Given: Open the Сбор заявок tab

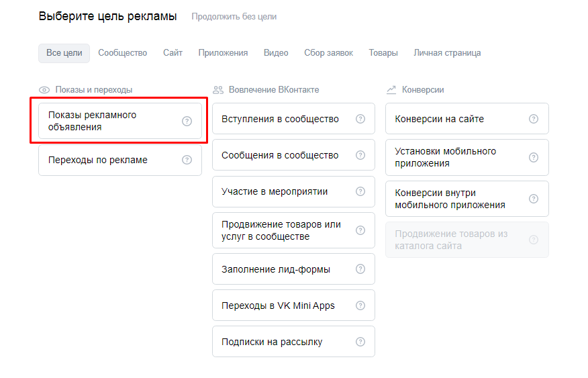Looking at the screenshot, I should [x=328, y=53].
